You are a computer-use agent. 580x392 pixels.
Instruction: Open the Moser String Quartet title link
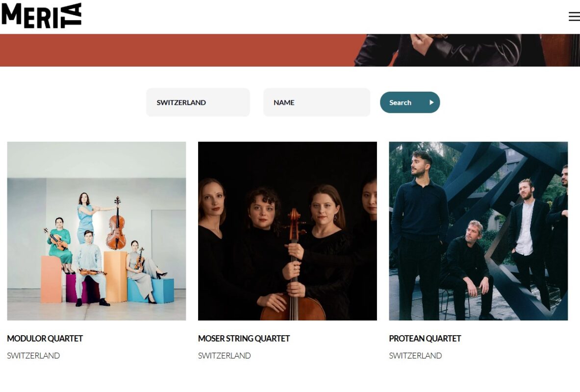[x=244, y=339]
